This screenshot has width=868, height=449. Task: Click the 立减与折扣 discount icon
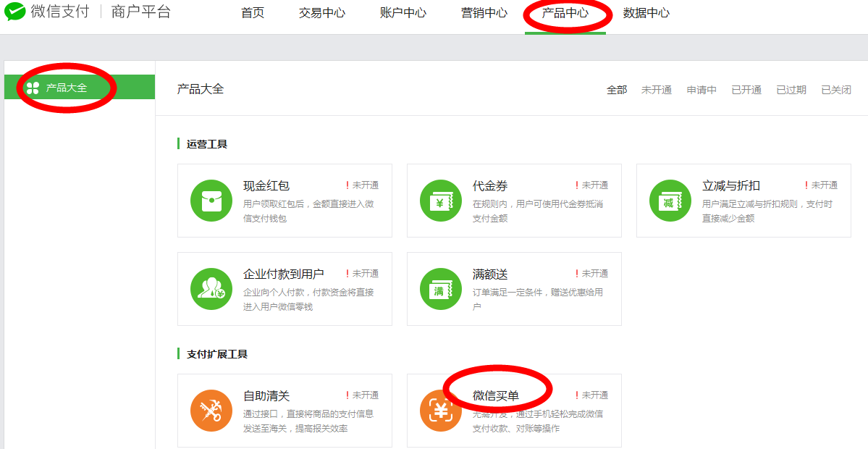click(x=670, y=201)
